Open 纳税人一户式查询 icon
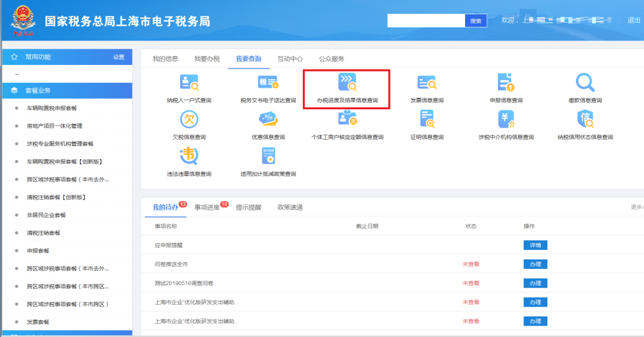The image size is (644, 337). coord(189,82)
